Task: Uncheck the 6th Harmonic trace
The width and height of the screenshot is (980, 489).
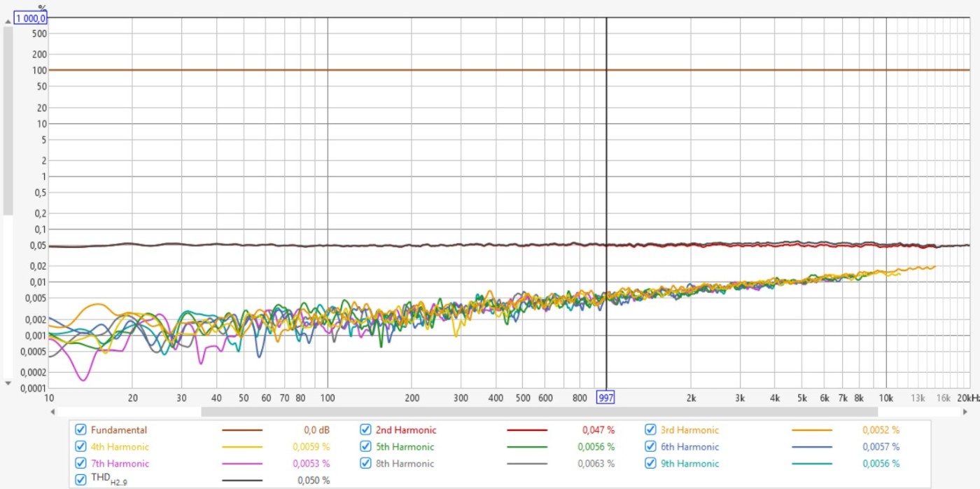Action: [x=650, y=447]
